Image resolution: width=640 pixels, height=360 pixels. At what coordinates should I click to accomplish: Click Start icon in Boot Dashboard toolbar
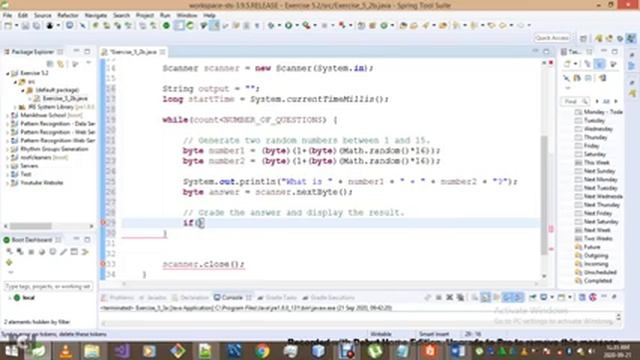point(9,252)
